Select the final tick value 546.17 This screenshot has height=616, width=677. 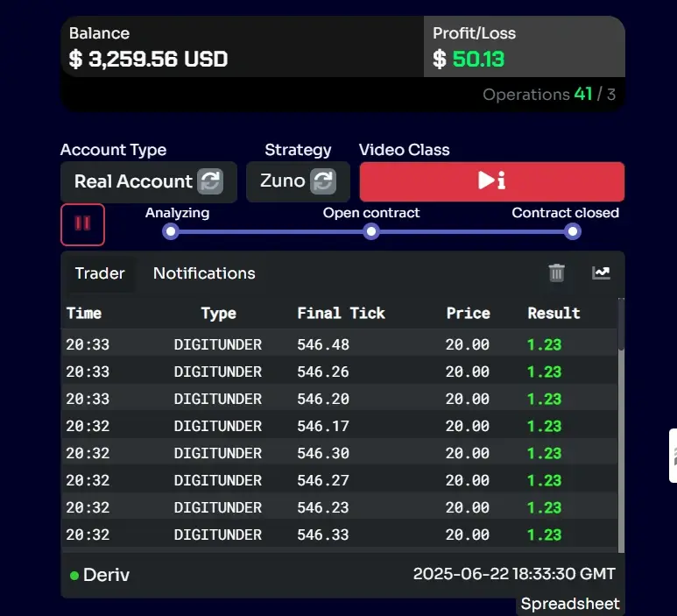tap(323, 427)
